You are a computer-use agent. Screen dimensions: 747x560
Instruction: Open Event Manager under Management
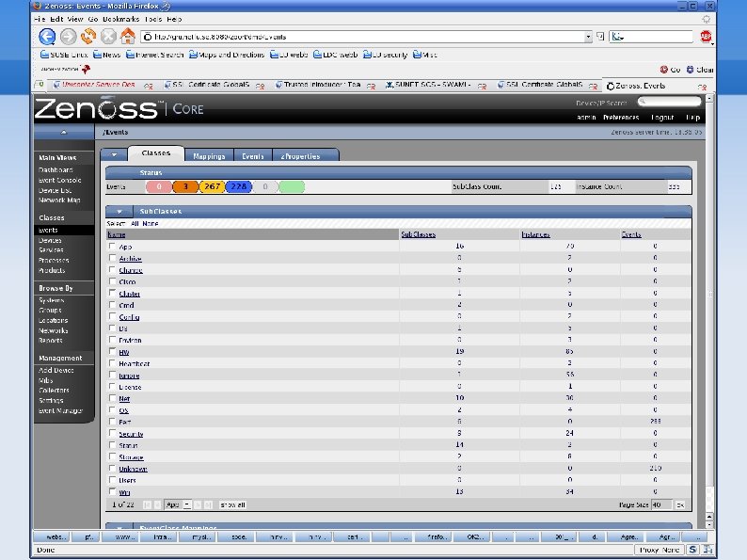[x=60, y=410]
